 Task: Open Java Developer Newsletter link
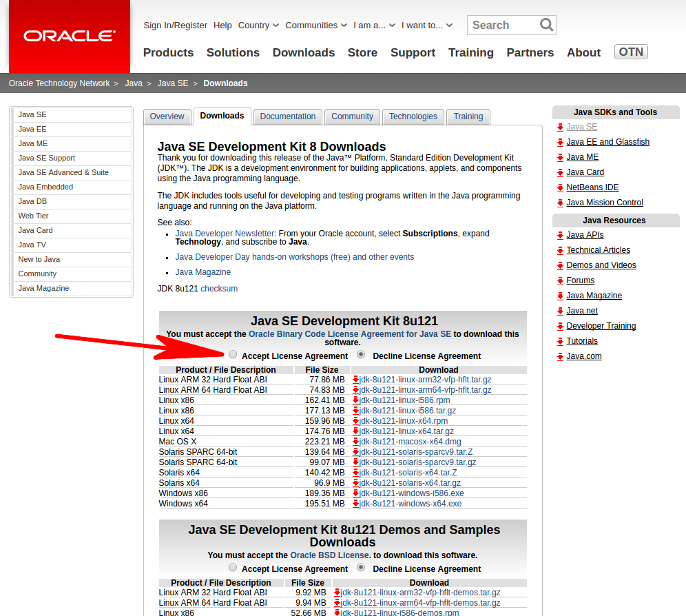tap(225, 234)
